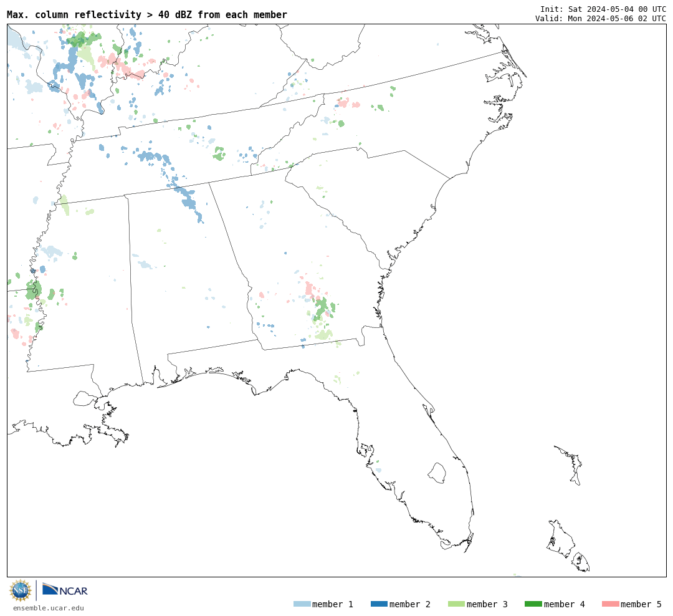Select the 'member 2' legend label
This screenshot has height=616, width=673.
[410, 604]
